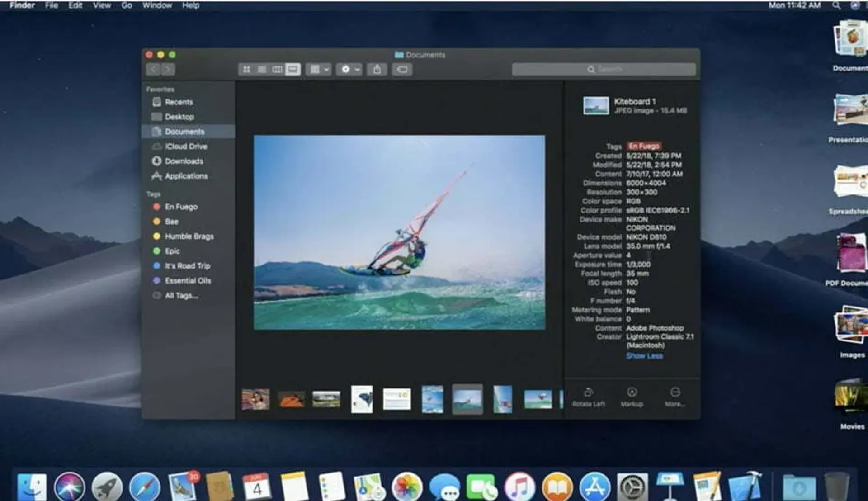Open Finder from the Dock
The height and width of the screenshot is (501, 868).
point(32,487)
